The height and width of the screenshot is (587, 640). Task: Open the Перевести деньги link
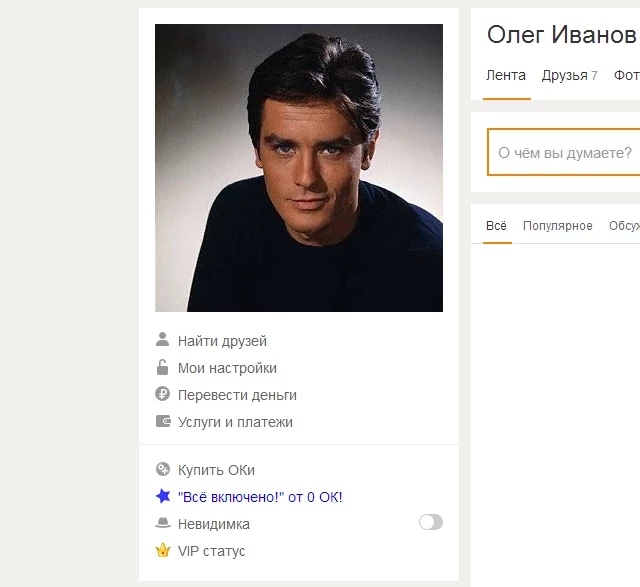pyautogui.click(x=237, y=395)
